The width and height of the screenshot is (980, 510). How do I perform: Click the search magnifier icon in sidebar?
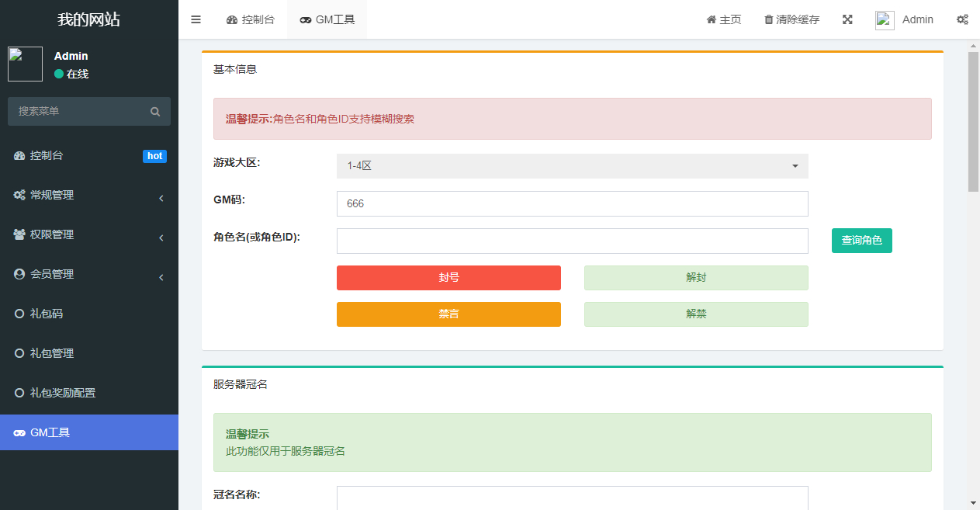(155, 112)
